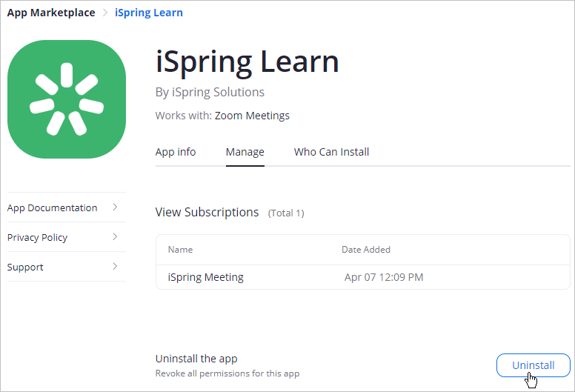Image resolution: width=575 pixels, height=392 pixels.
Task: Expand the App Documentation chevron arrow
Action: pyautogui.click(x=115, y=207)
